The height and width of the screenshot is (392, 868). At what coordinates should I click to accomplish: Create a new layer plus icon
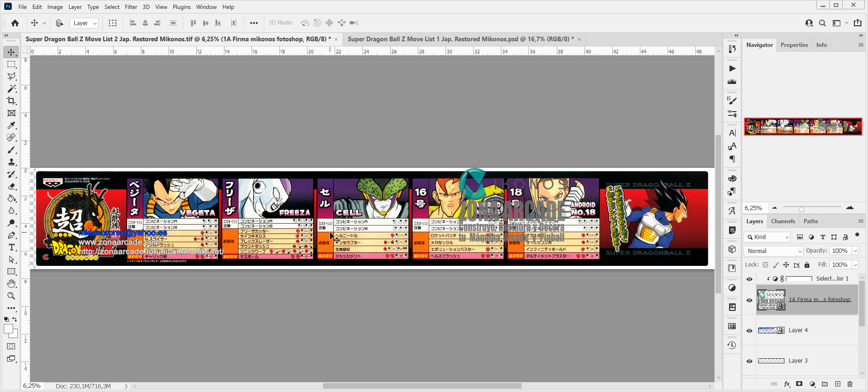click(837, 384)
